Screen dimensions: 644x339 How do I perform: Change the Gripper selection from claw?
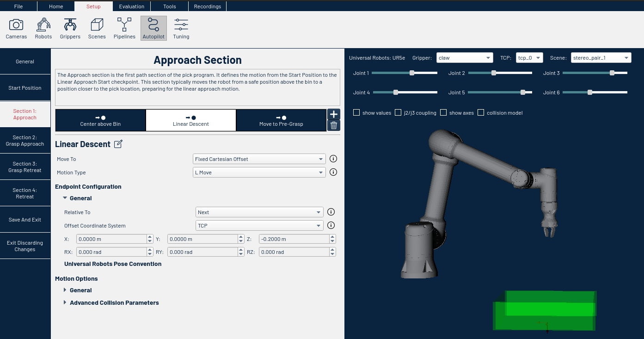click(465, 57)
